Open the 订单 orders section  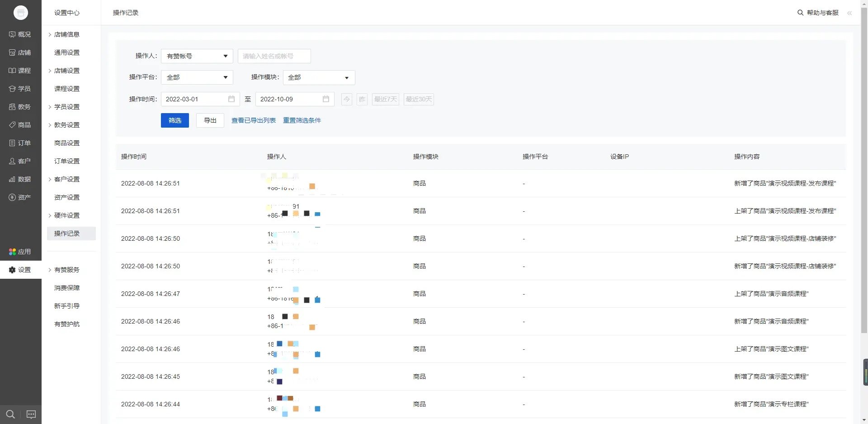(20, 143)
